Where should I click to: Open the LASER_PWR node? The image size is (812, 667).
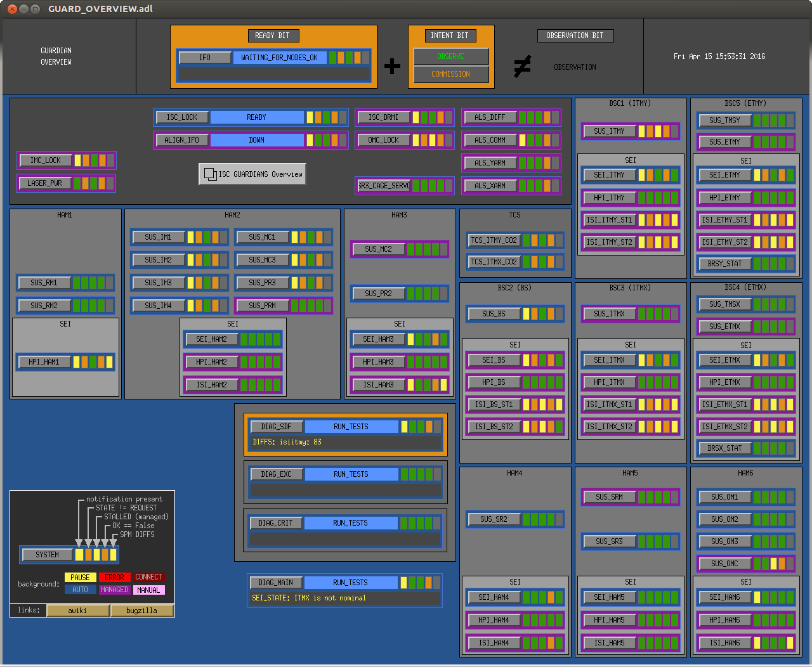pyautogui.click(x=45, y=183)
